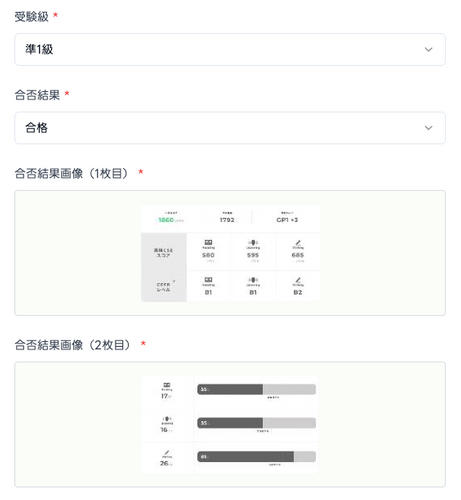Click the Writing pencil icon above 685
Screen dimensions: 461x500
pyautogui.click(x=298, y=242)
